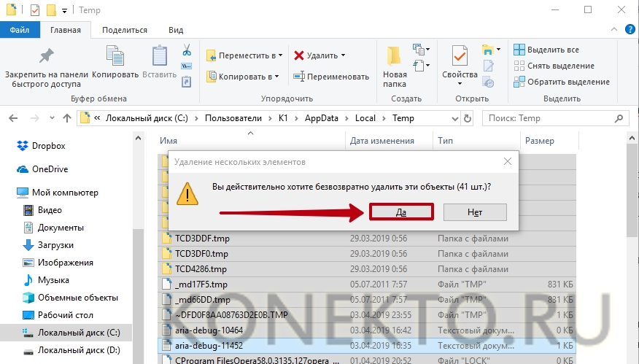This screenshot has width=639, height=364.
Task: Open the address bar history dropdown
Action: click(455, 119)
